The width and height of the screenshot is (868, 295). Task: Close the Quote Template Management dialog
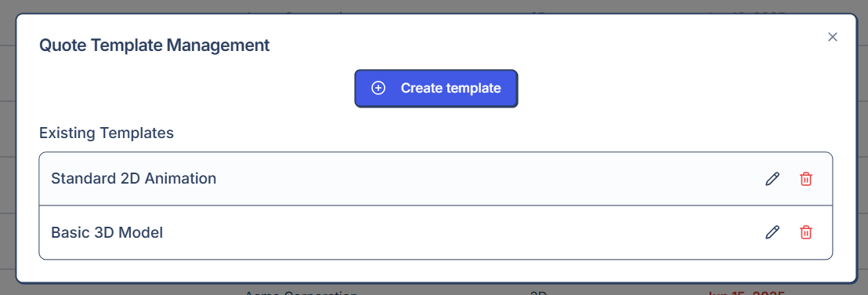[x=832, y=37]
